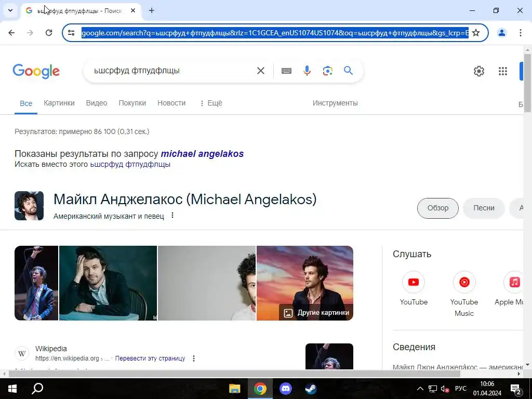Image resolution: width=532 pixels, height=399 pixels.
Task: Search instead for ьшсрфуд фтпудфлщы link
Action: 130,164
